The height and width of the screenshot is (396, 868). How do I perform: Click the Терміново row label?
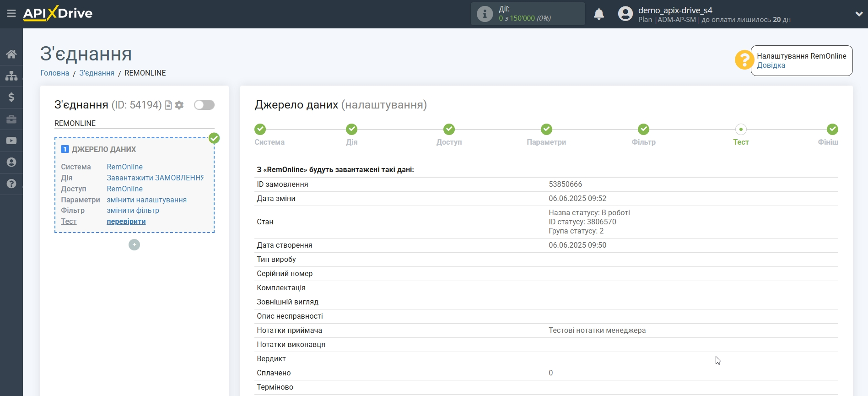click(x=275, y=387)
